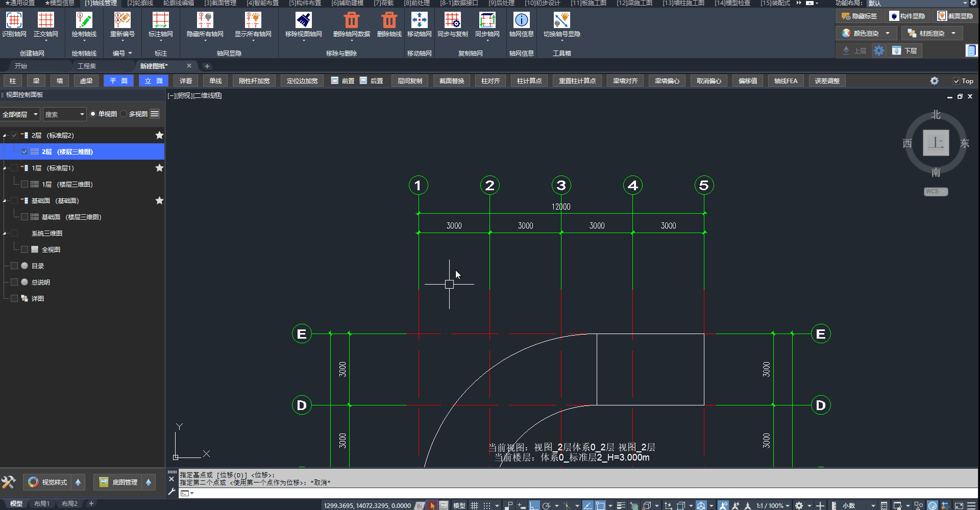The height and width of the screenshot is (510, 980).
Task: Select the 移动轴网 tool
Action: point(419,20)
